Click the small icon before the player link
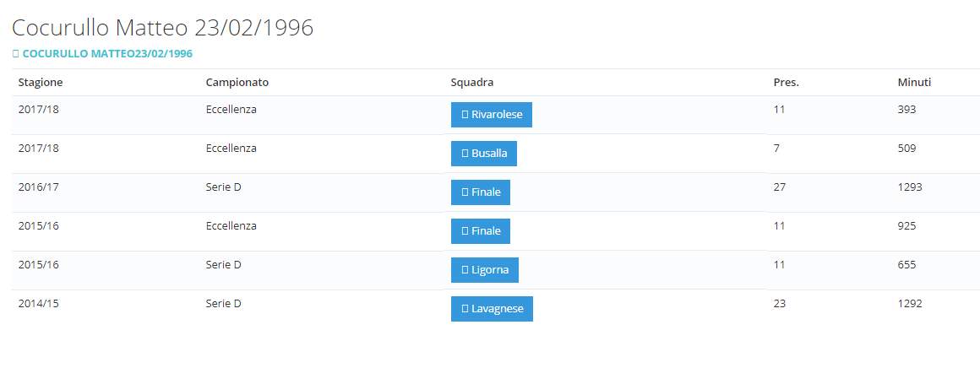Screen dimensions: 980x368 [15, 53]
